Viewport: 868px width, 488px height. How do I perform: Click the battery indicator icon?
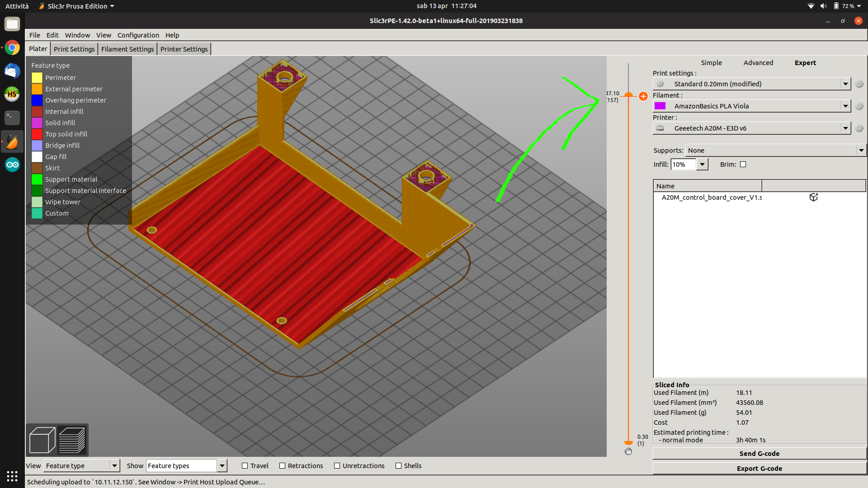(x=836, y=6)
